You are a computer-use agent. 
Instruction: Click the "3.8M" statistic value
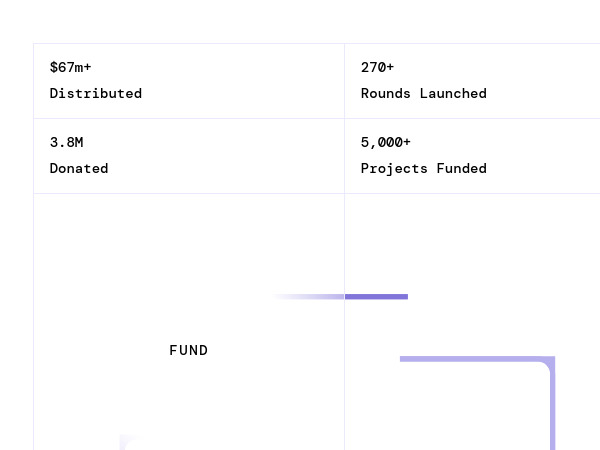pyautogui.click(x=66, y=142)
